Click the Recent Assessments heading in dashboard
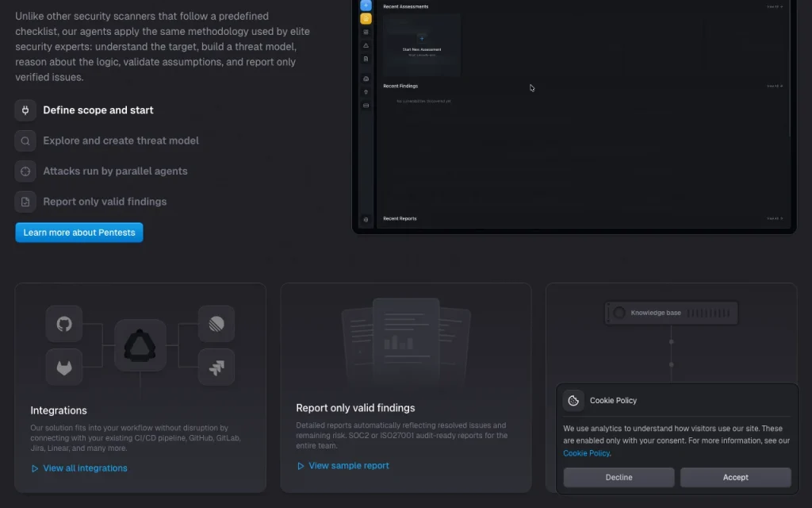 405,6
